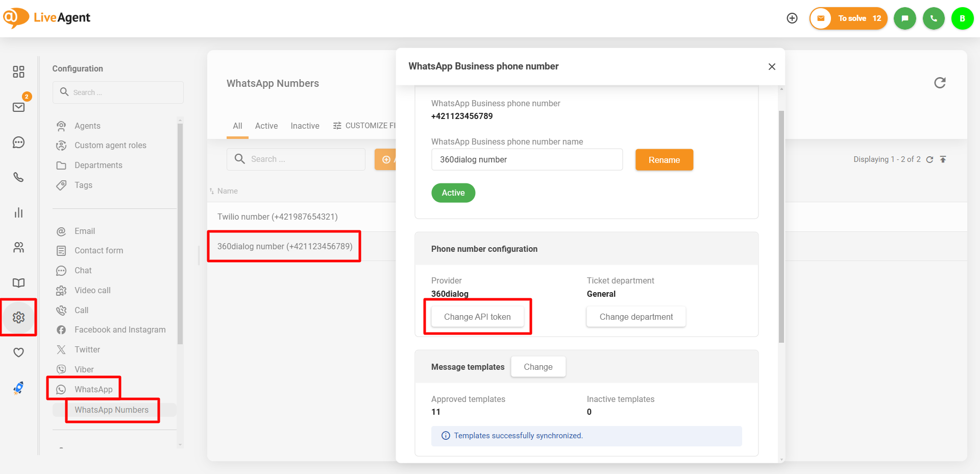Click the rocket Getting started icon
980x474 pixels.
coord(19,388)
